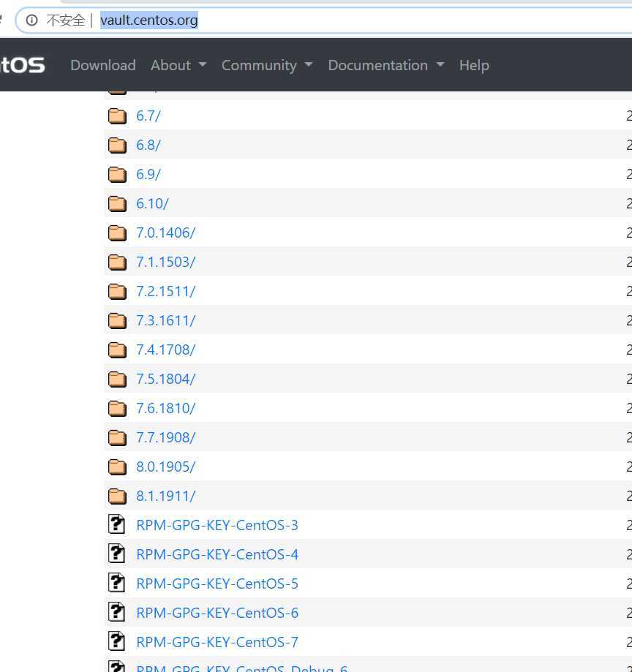Open the 7.3.1611/ directory link
Image resolution: width=632 pixels, height=672 pixels.
(x=166, y=320)
